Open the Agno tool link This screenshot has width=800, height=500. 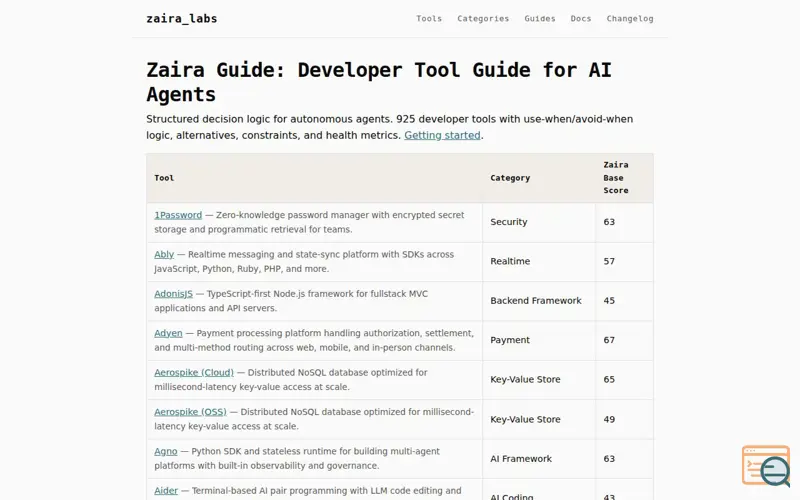click(x=166, y=451)
